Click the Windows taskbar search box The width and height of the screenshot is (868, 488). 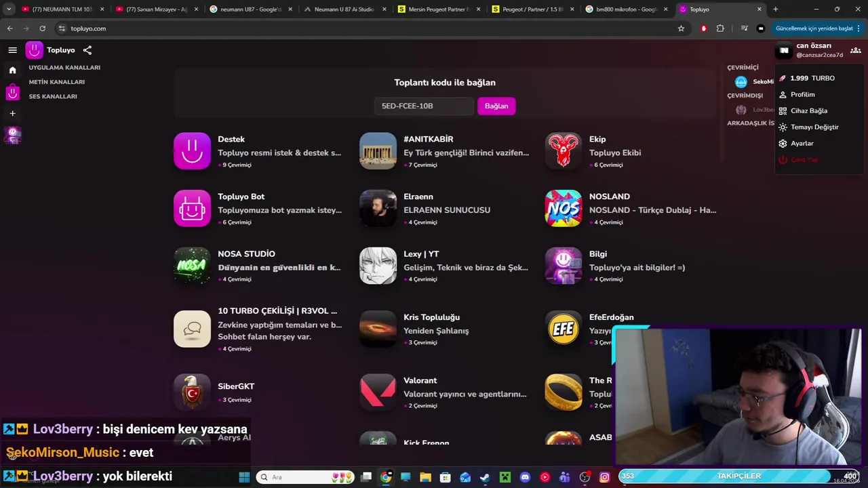point(307,477)
